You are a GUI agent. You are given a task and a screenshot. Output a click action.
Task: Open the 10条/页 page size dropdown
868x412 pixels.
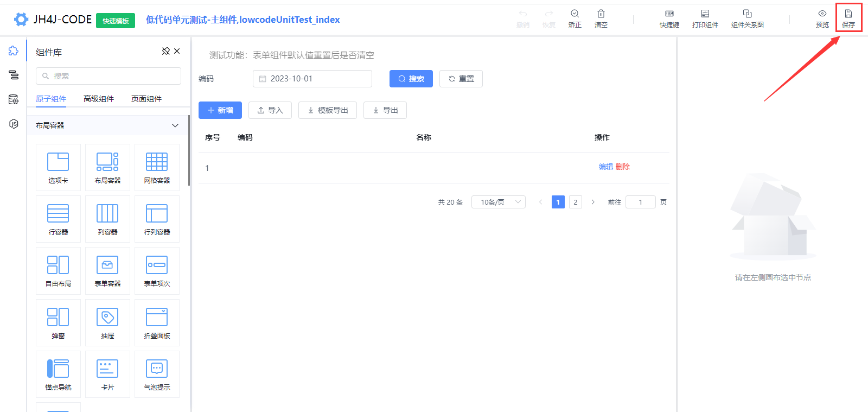499,202
